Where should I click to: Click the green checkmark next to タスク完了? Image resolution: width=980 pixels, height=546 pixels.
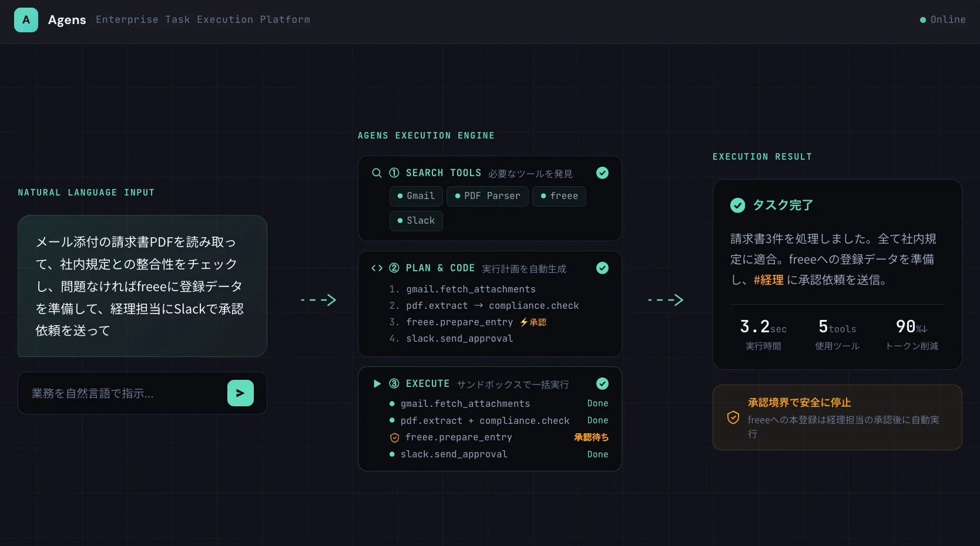[x=738, y=205]
